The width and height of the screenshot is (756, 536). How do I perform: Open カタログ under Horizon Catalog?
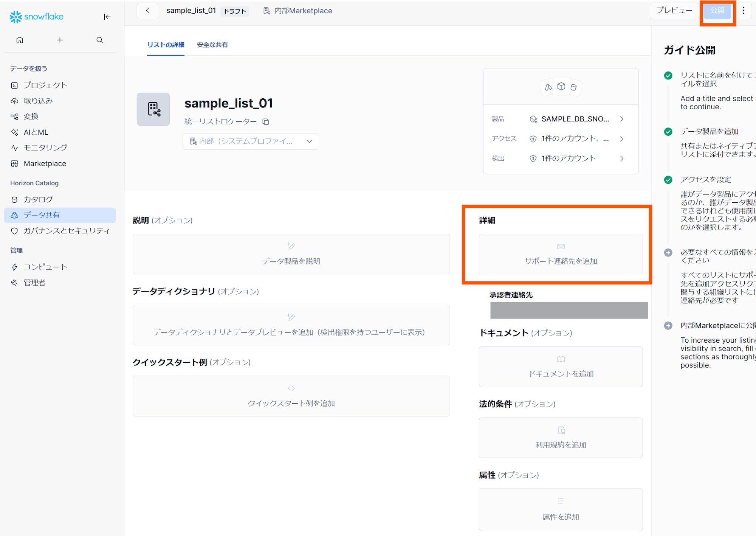(x=38, y=199)
